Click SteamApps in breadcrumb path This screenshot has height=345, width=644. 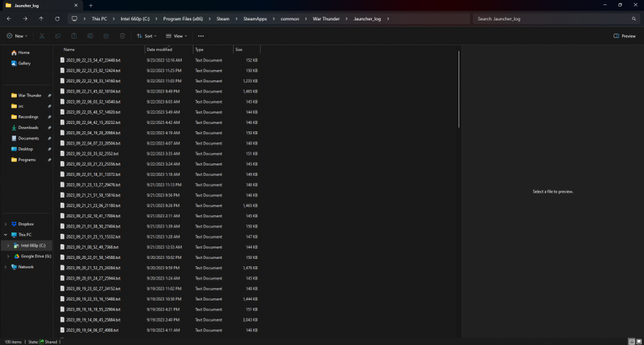tap(255, 19)
